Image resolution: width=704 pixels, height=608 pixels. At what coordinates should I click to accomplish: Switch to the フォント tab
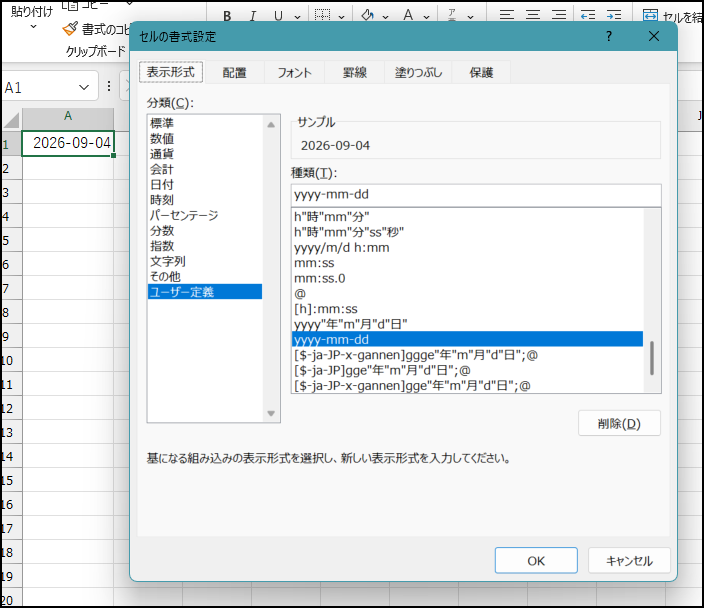pos(294,73)
